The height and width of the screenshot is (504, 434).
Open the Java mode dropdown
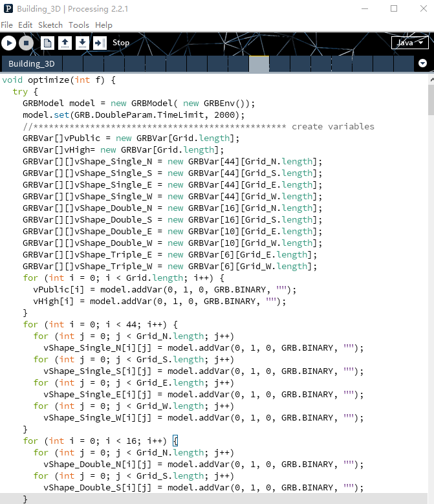409,43
